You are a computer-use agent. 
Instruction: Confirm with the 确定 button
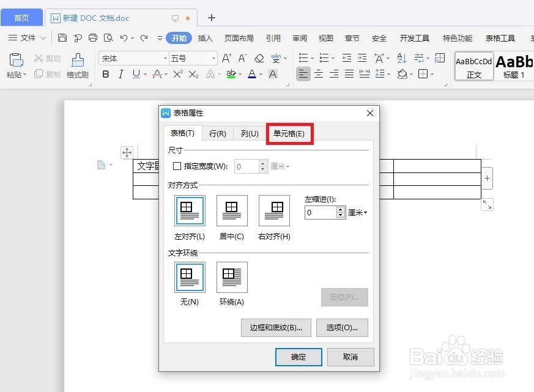click(299, 357)
